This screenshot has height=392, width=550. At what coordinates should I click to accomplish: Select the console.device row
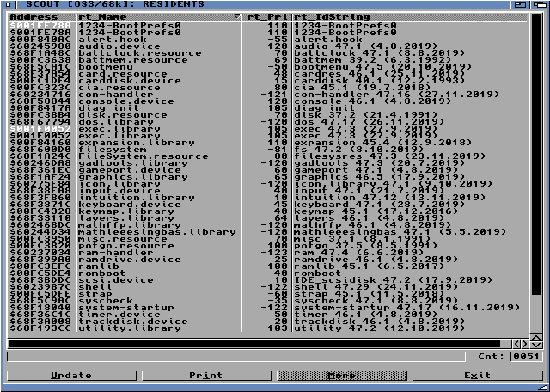(267, 101)
